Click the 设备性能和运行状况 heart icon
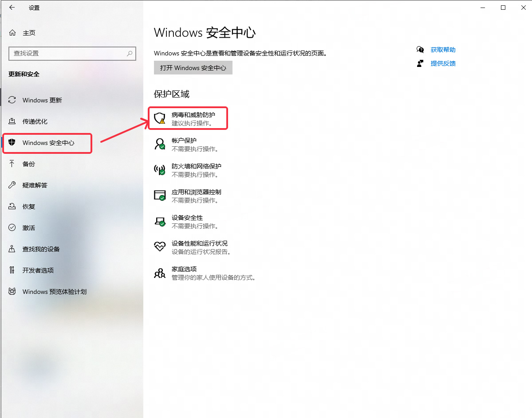 coord(160,246)
